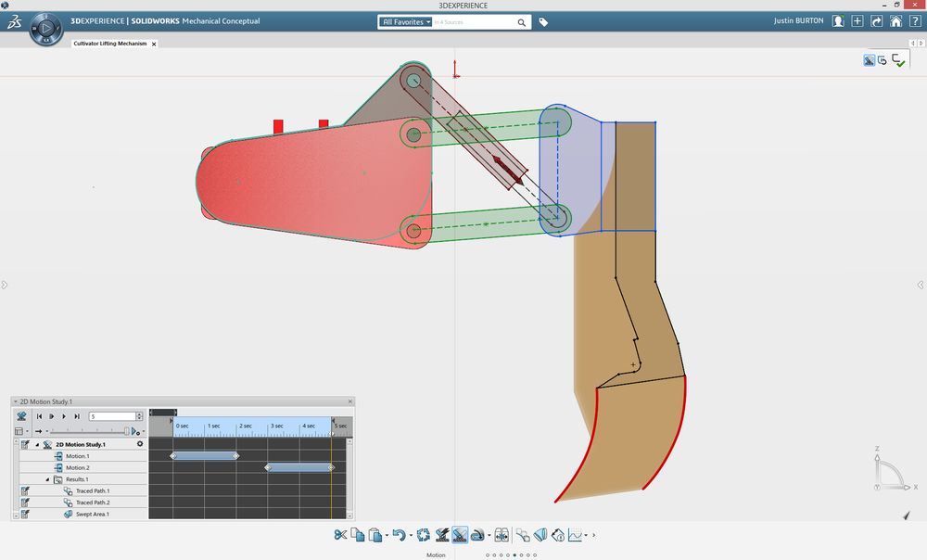Select the Cultivator Lifting Mechanism tab

pyautogui.click(x=109, y=44)
